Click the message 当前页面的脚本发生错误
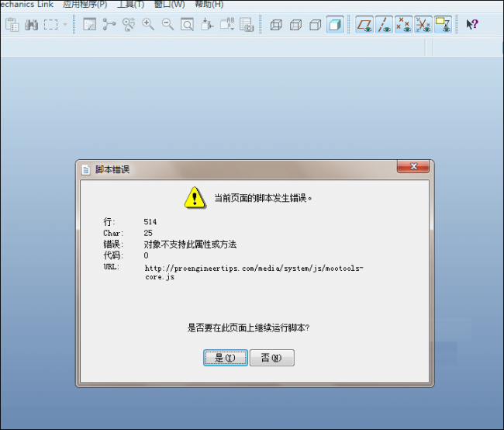This screenshot has width=504, height=430. (x=263, y=198)
